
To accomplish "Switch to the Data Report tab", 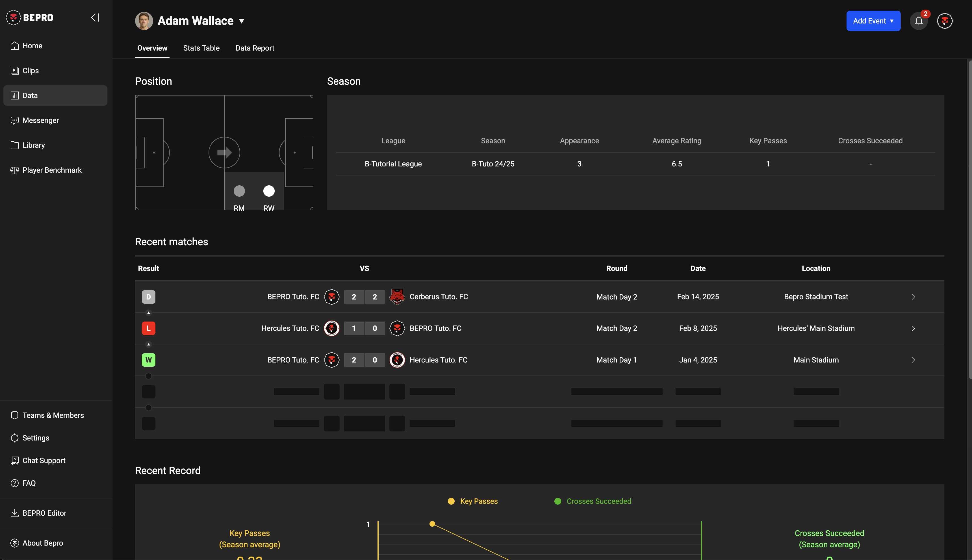I will tap(255, 48).
